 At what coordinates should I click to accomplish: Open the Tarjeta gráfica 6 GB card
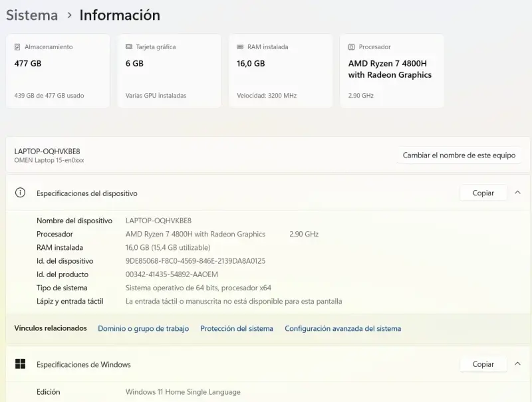[x=170, y=71]
